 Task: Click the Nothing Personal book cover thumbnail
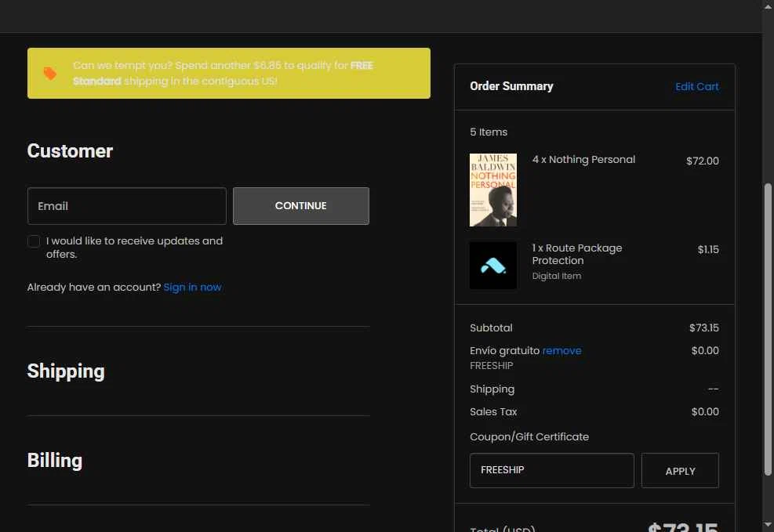(493, 190)
